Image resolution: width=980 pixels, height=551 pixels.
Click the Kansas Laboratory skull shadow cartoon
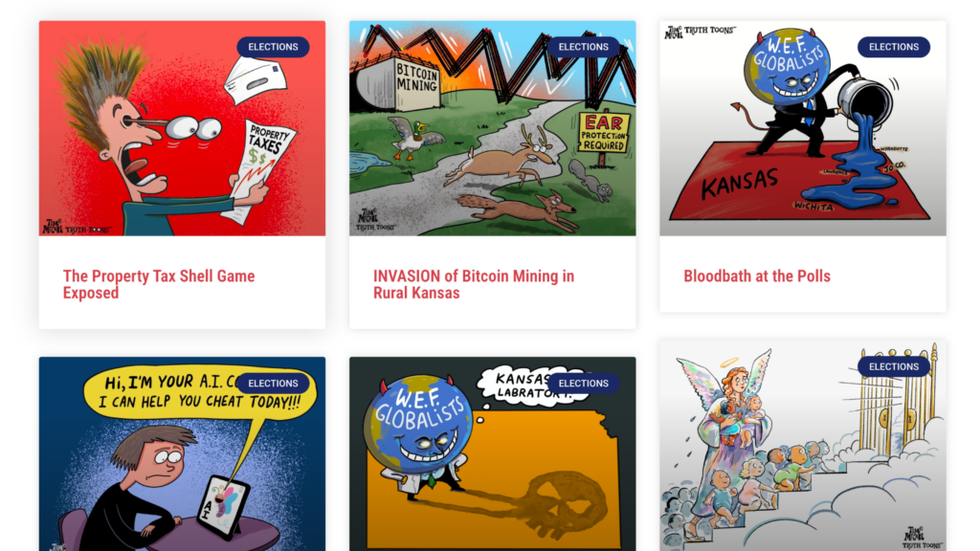point(493,454)
